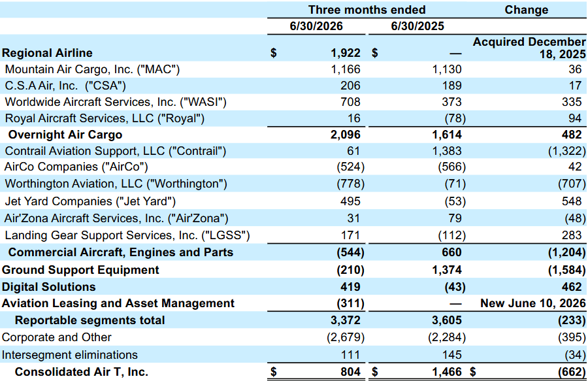The height and width of the screenshot is (381, 588).
Task: Click Digital Solutions 2026 value 419
Action: 350,287
